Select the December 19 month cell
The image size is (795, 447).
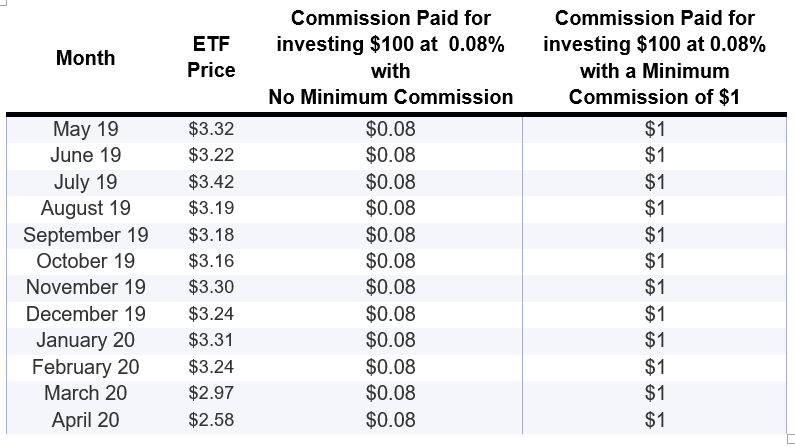(85, 314)
